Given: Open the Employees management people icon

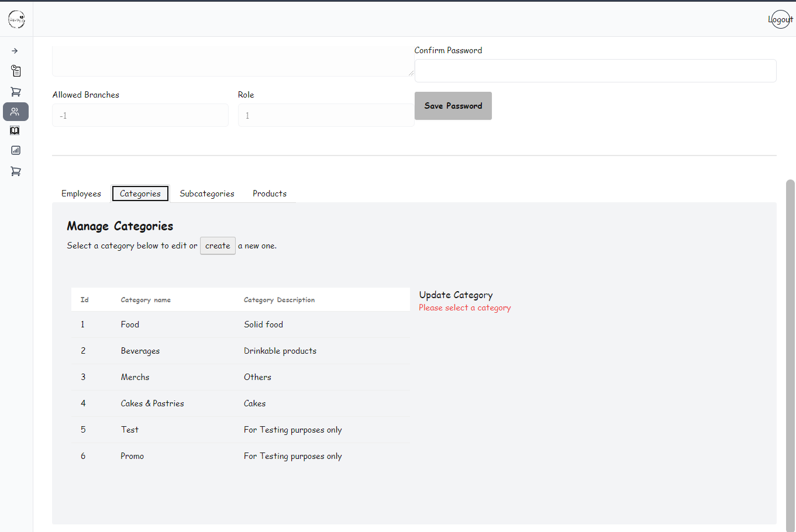Looking at the screenshot, I should pos(15,112).
